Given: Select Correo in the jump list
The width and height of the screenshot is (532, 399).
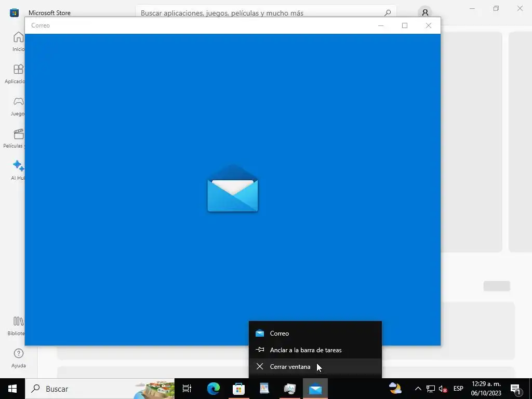Looking at the screenshot, I should pos(315,333).
